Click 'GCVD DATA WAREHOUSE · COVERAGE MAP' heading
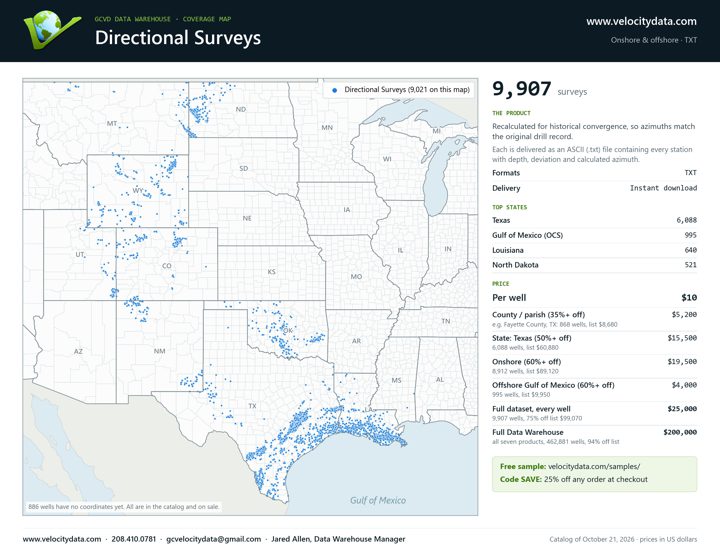 pyautogui.click(x=163, y=19)
